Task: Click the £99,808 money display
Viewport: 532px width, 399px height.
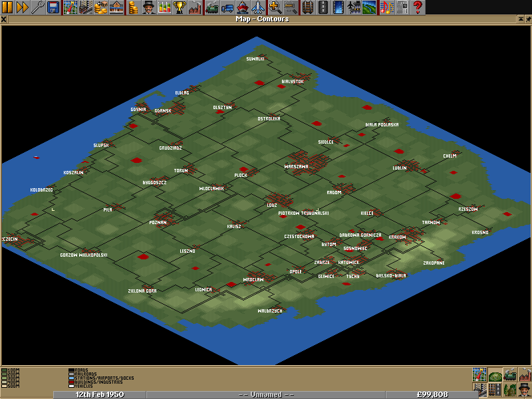Action: click(x=432, y=394)
